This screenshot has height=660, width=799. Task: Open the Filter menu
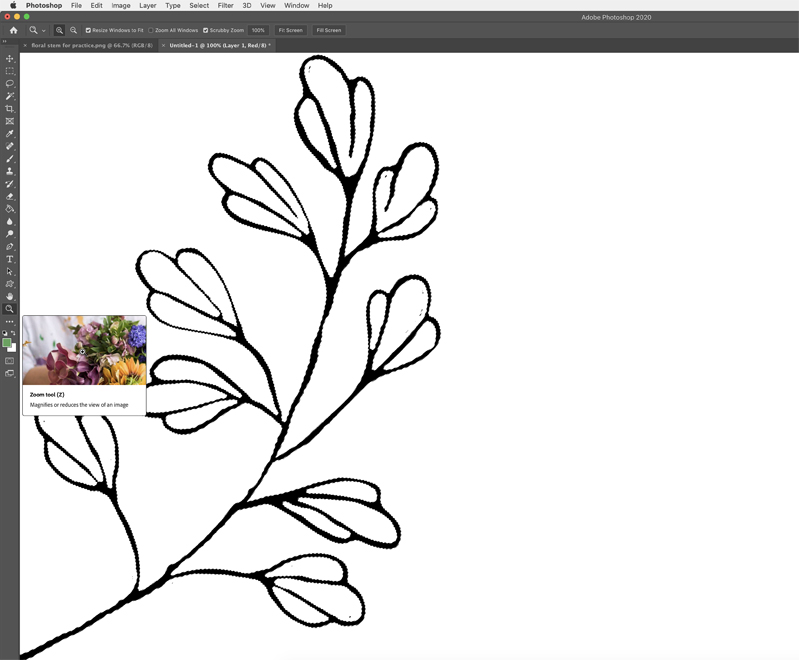point(225,5)
